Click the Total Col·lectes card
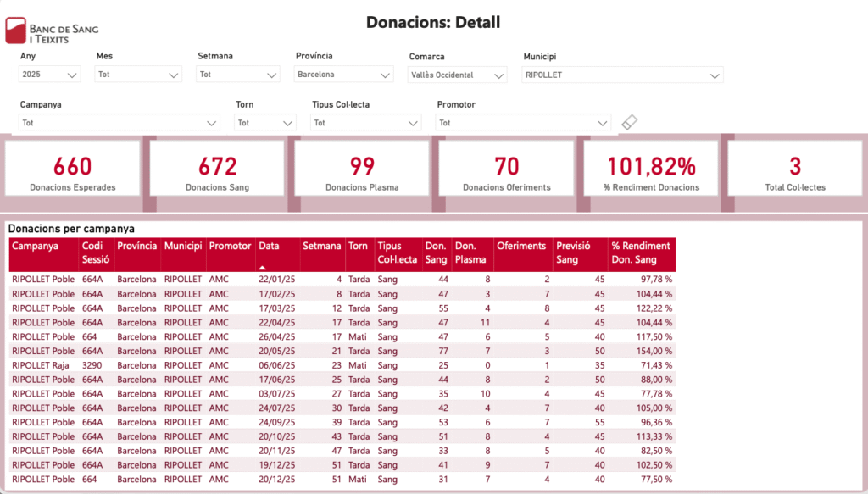The height and width of the screenshot is (494, 868). tap(794, 172)
